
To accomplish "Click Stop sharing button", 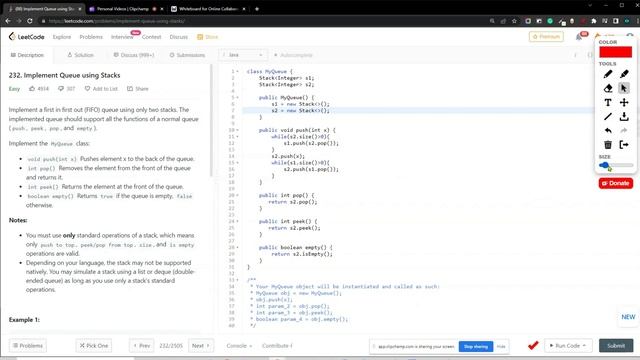I will (476, 347).
